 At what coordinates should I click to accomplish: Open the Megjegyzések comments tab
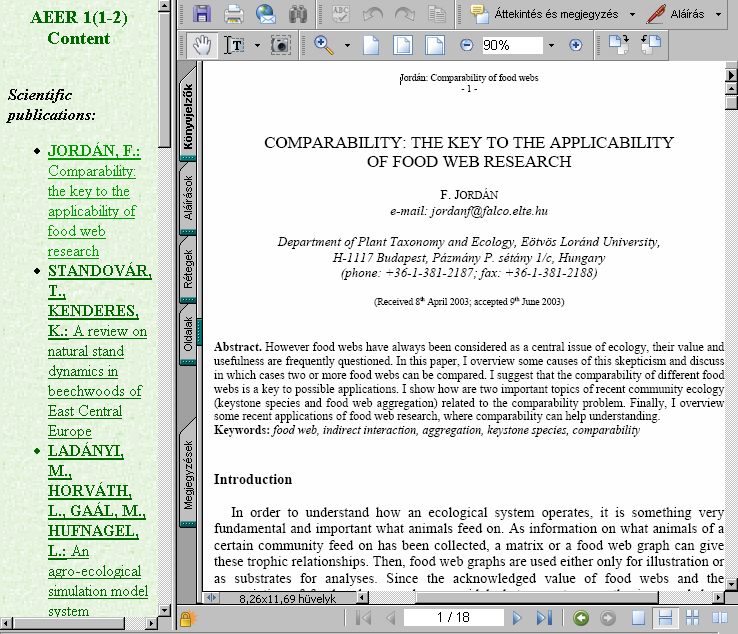pos(188,474)
